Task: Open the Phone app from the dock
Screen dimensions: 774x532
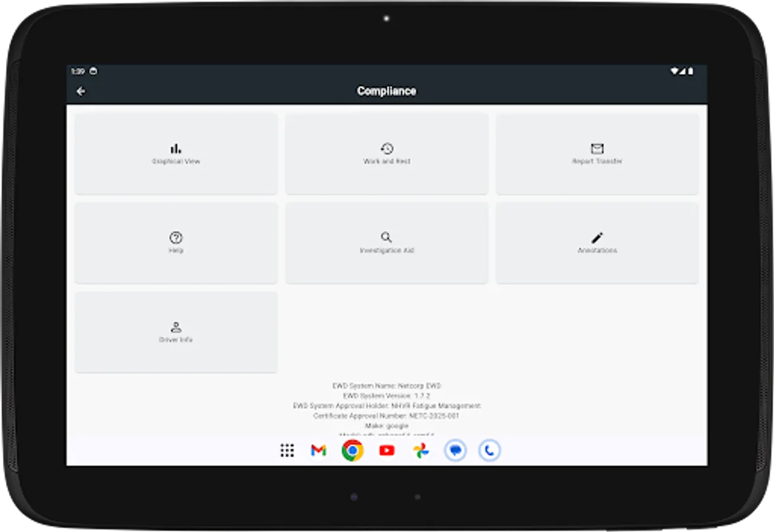Action: click(490, 450)
